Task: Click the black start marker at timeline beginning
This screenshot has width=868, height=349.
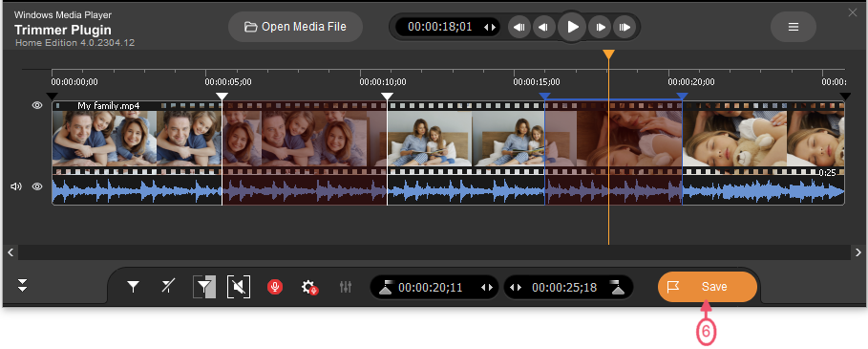Action: pos(52,97)
